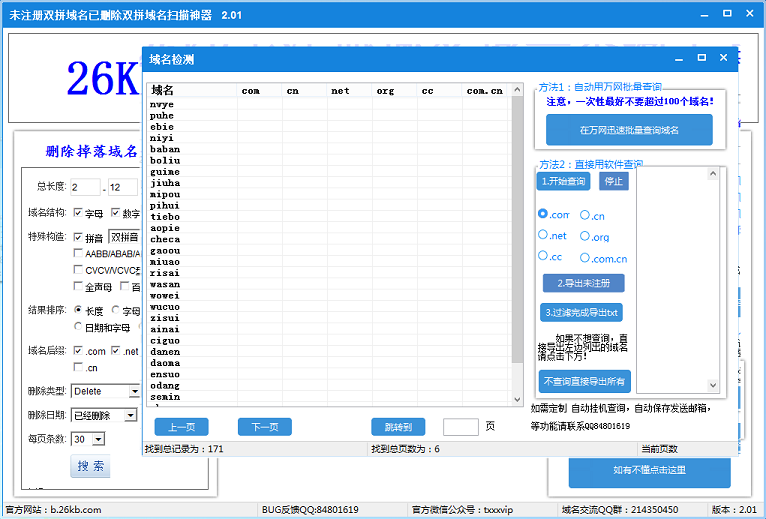The height and width of the screenshot is (519, 766).
Task: Click the down arrow of results textbox scrollbar
Action: tap(713, 385)
